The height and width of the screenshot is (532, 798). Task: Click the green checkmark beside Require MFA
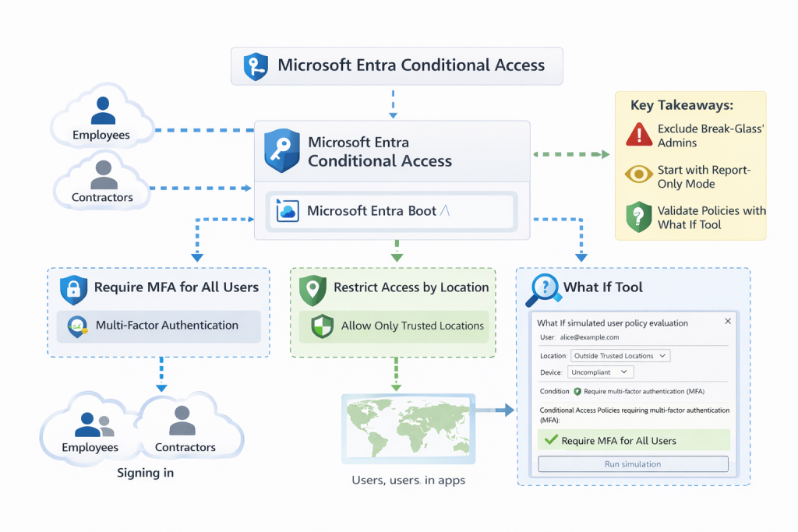tap(551, 439)
